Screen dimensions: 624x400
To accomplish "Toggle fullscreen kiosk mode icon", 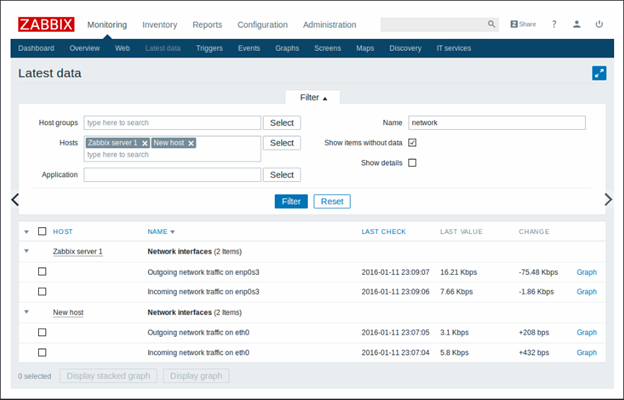I will tap(599, 73).
